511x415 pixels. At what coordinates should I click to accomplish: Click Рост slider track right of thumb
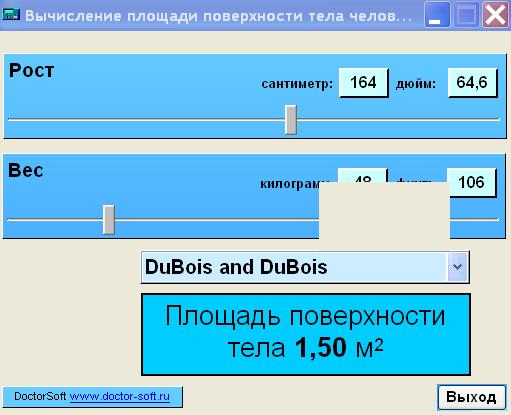[x=398, y=119]
